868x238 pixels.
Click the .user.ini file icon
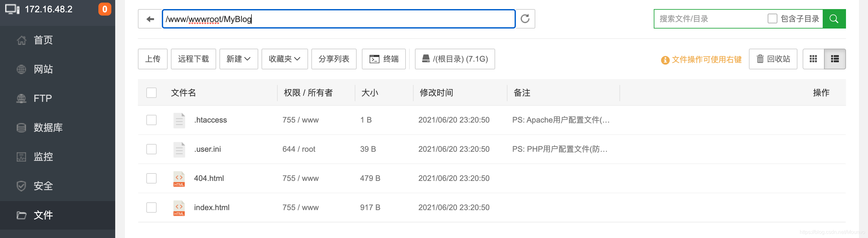(179, 149)
